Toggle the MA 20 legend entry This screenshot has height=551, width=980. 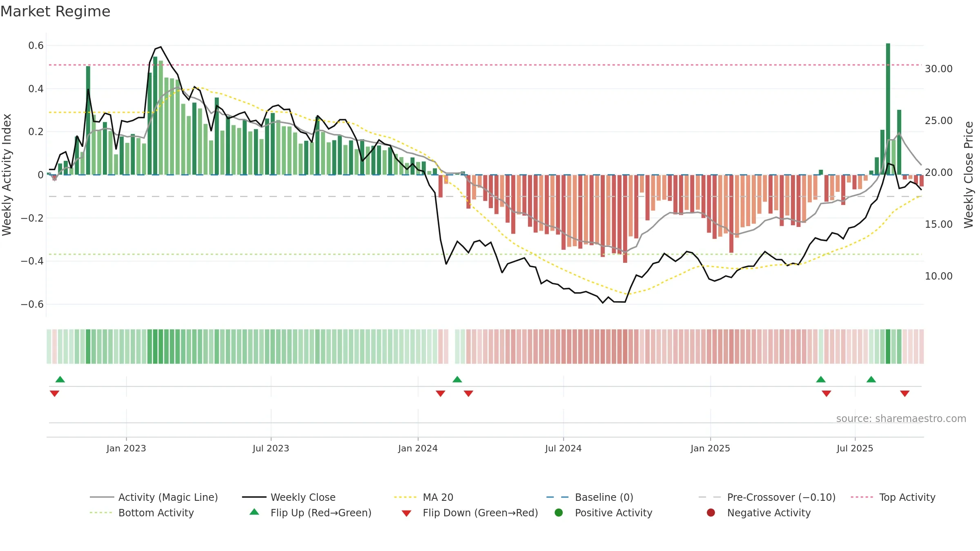pyautogui.click(x=423, y=497)
